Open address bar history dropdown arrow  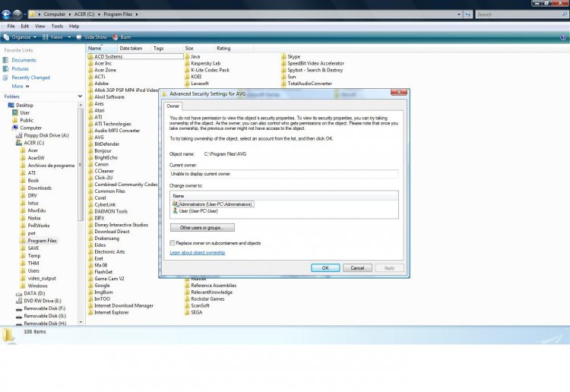(x=459, y=14)
